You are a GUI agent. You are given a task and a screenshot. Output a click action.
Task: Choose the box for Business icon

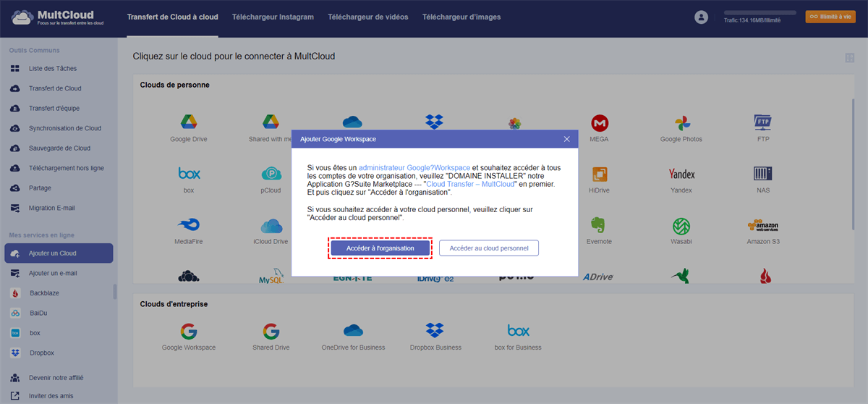(518, 331)
